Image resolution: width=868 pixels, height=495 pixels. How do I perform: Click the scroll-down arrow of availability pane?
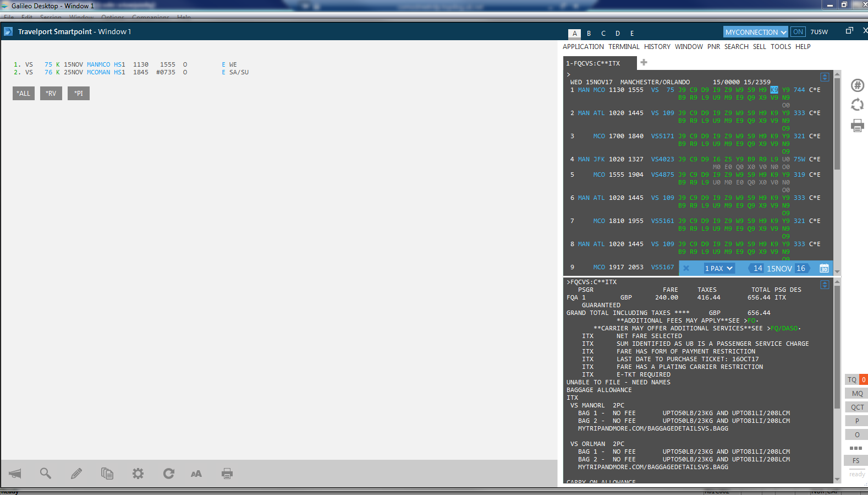[837, 271]
